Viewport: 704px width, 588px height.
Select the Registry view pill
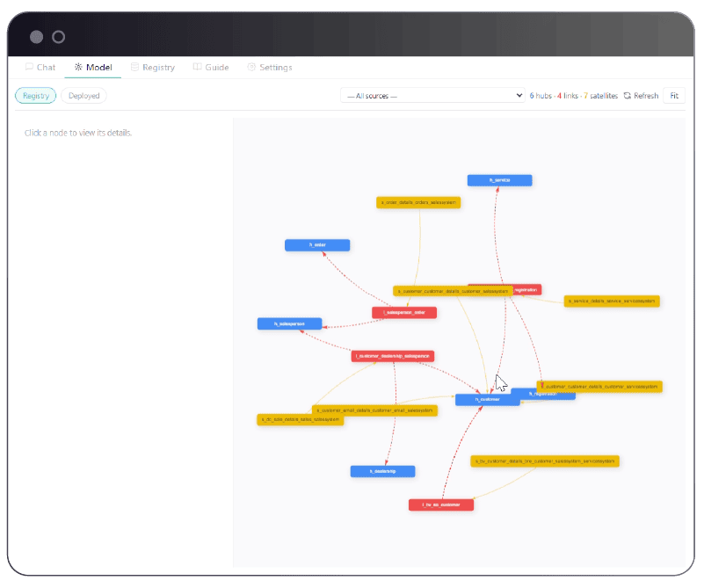click(x=36, y=96)
